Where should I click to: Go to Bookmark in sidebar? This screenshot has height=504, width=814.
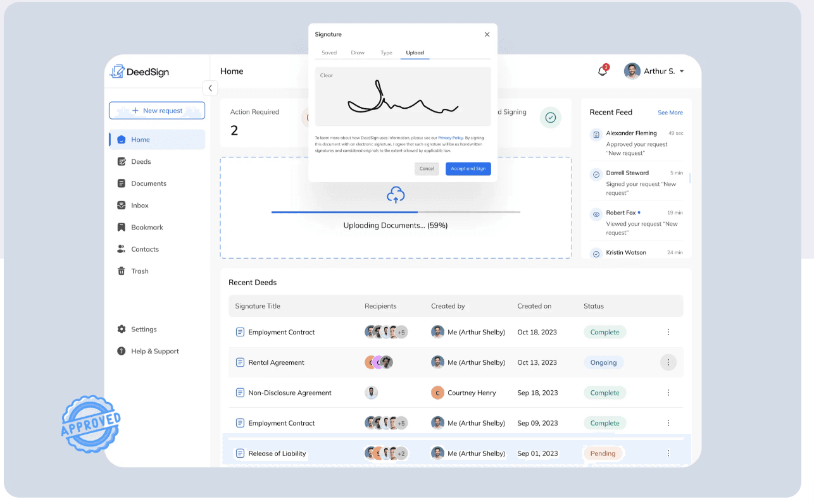click(147, 228)
